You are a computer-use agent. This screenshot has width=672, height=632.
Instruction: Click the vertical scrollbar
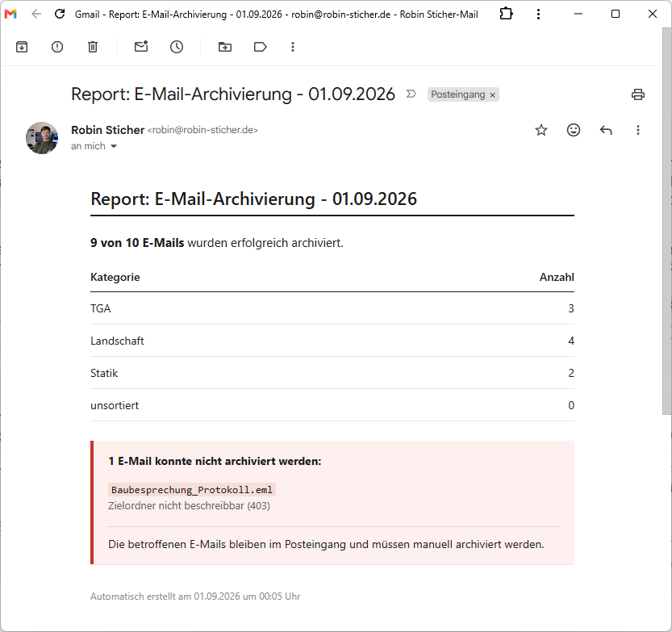point(666,221)
